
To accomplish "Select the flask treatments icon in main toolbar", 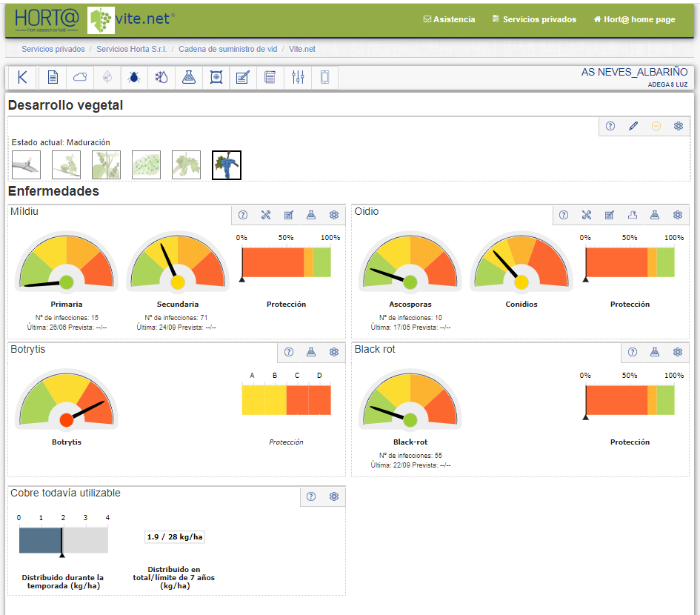I will click(189, 78).
